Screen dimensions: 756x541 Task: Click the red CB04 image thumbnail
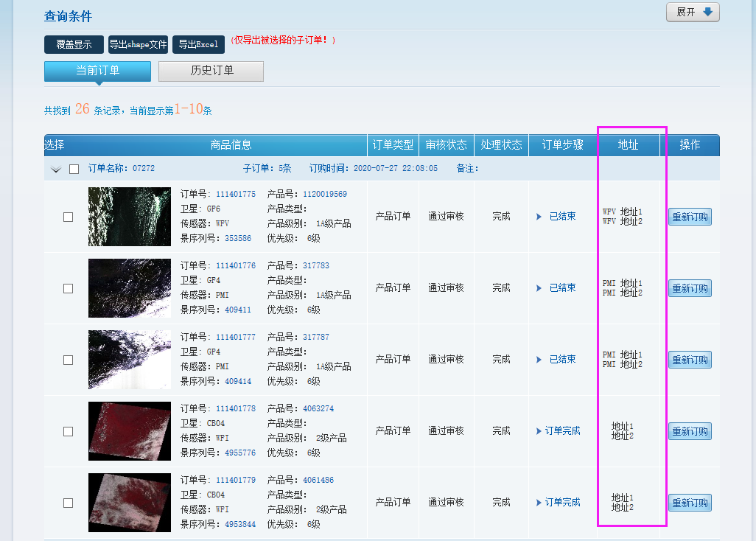(x=129, y=430)
